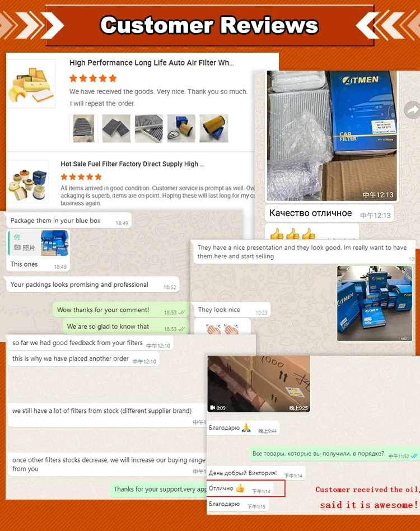The height and width of the screenshot is (531, 420).
Task: Click the thumbs-up emoji in the Отлично message
Action: (240, 488)
